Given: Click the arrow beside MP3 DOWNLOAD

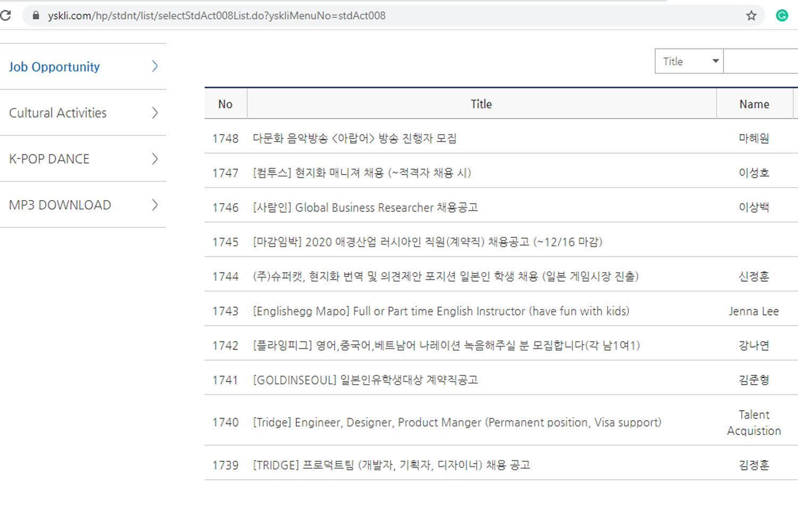Looking at the screenshot, I should tap(155, 205).
